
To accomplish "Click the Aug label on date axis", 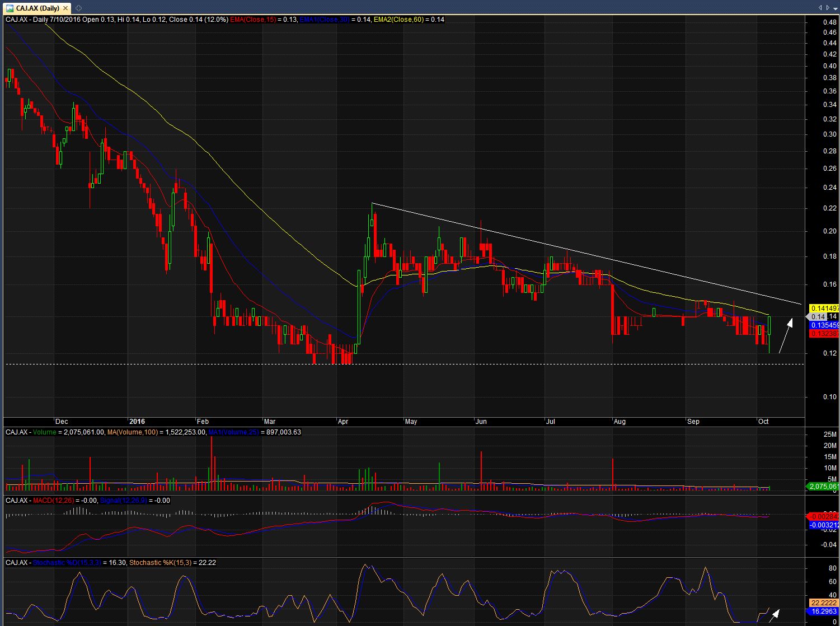I will click(x=620, y=422).
